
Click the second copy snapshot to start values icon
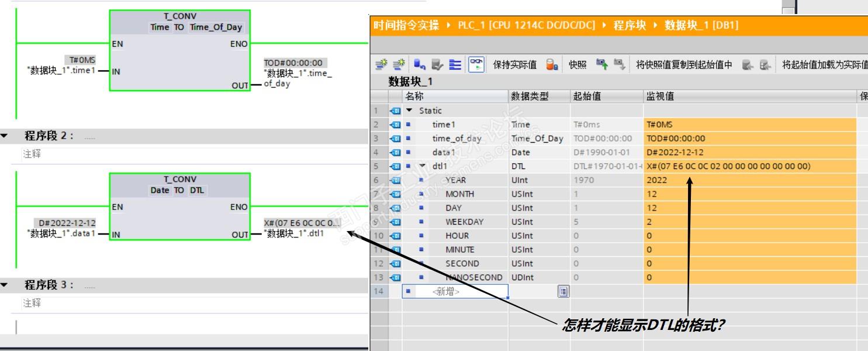point(765,64)
